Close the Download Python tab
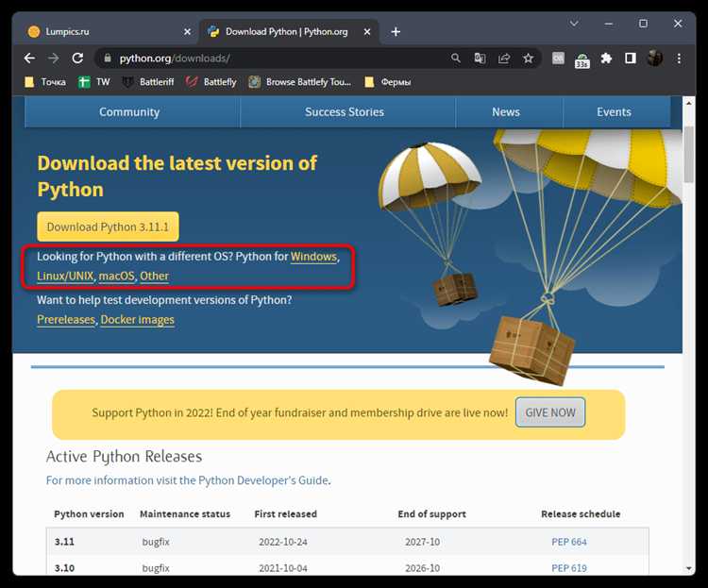The width and height of the screenshot is (708, 588). point(367,31)
